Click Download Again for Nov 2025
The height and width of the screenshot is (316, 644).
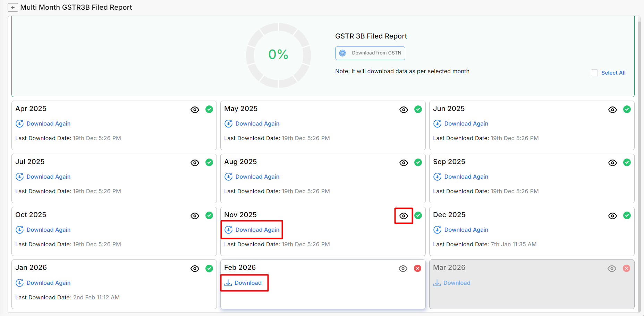point(252,230)
